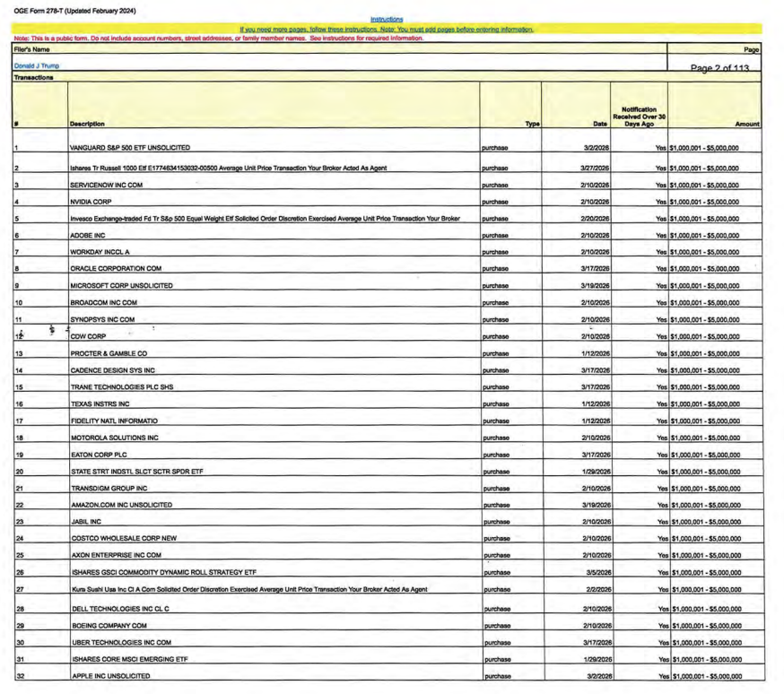784x694 pixels.
Task: Select DELL TECHNOLOGIES INC CL C description
Action: 120,609
